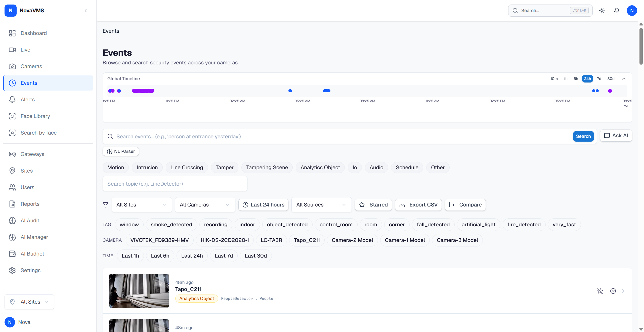Open the All Sites filter dropdown

[142, 205]
